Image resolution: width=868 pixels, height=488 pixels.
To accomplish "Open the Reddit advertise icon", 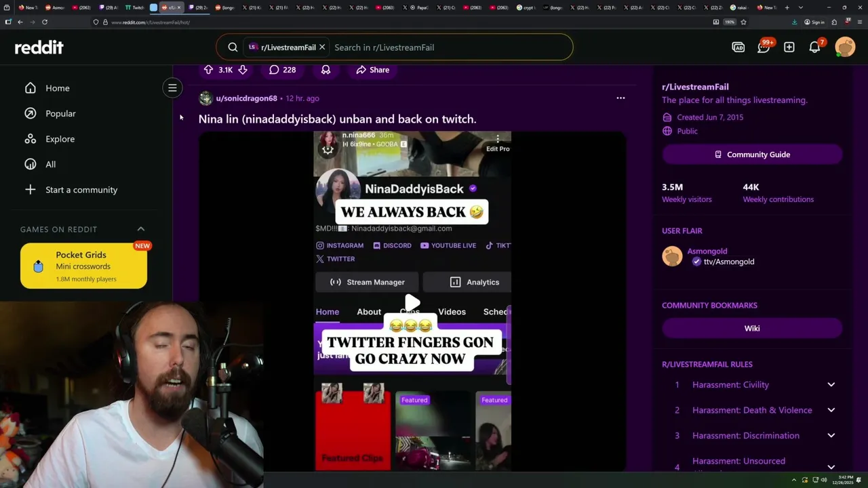I will [738, 47].
